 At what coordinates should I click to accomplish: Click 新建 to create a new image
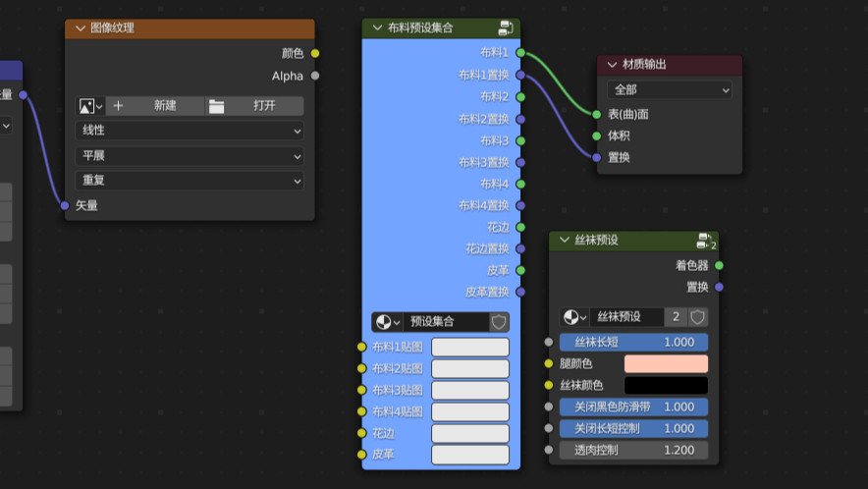pos(155,106)
